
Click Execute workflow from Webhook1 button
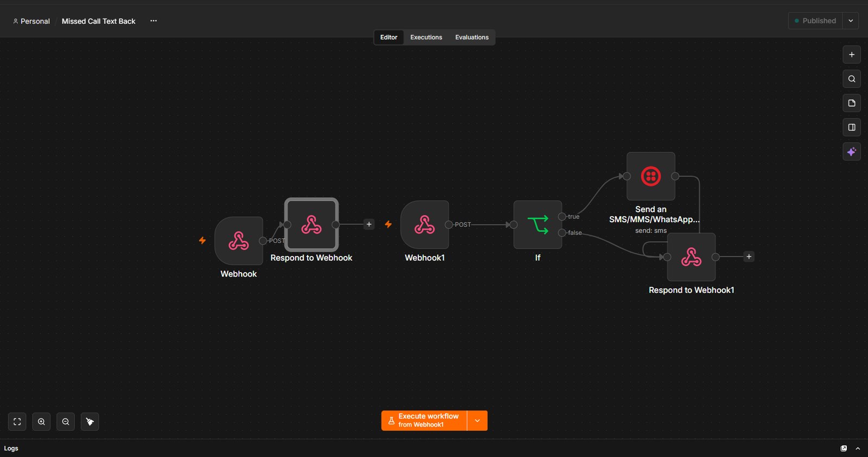tap(424, 421)
